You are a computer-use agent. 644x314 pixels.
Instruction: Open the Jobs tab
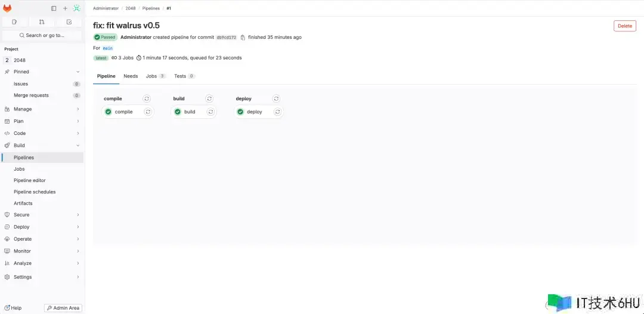pos(151,76)
